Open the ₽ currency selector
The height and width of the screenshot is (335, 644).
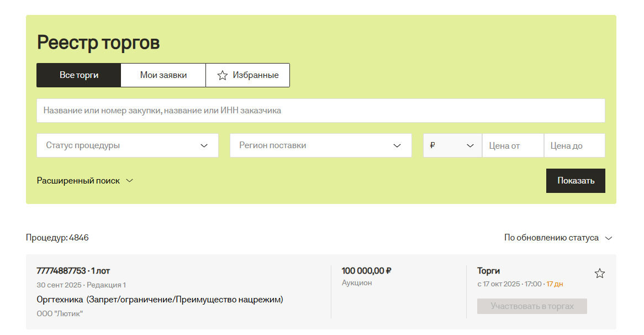coord(452,145)
